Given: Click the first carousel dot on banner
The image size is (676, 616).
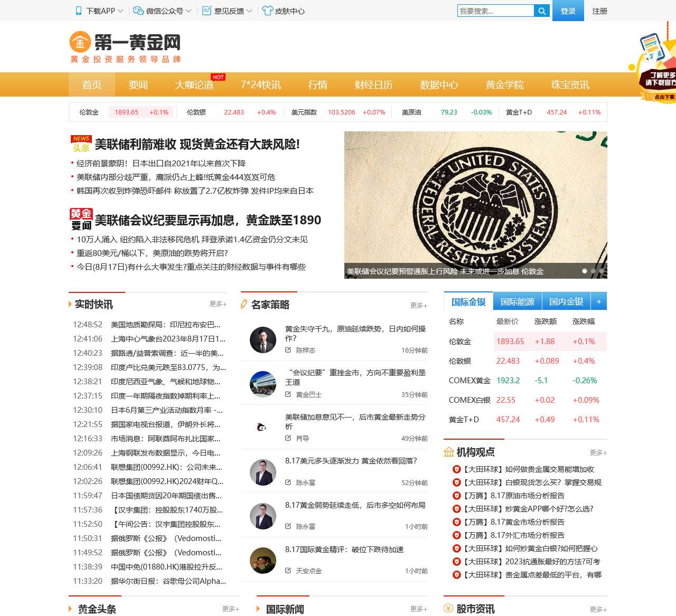Looking at the screenshot, I should [585, 271].
